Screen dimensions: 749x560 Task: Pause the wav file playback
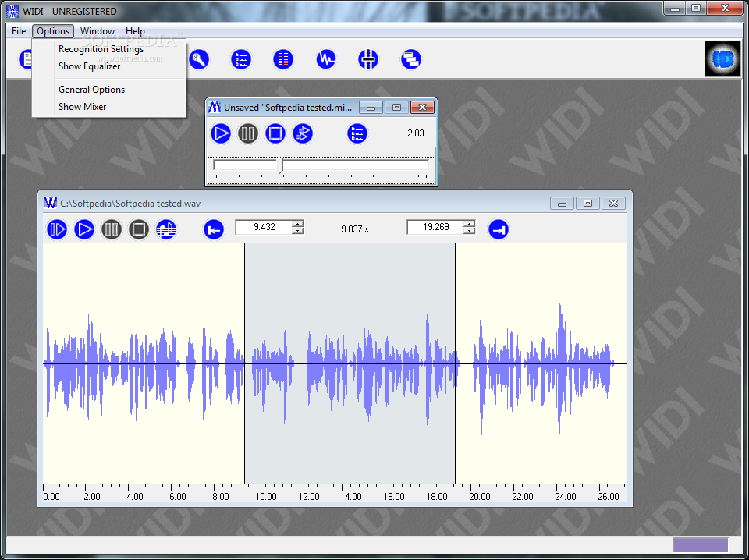click(112, 229)
